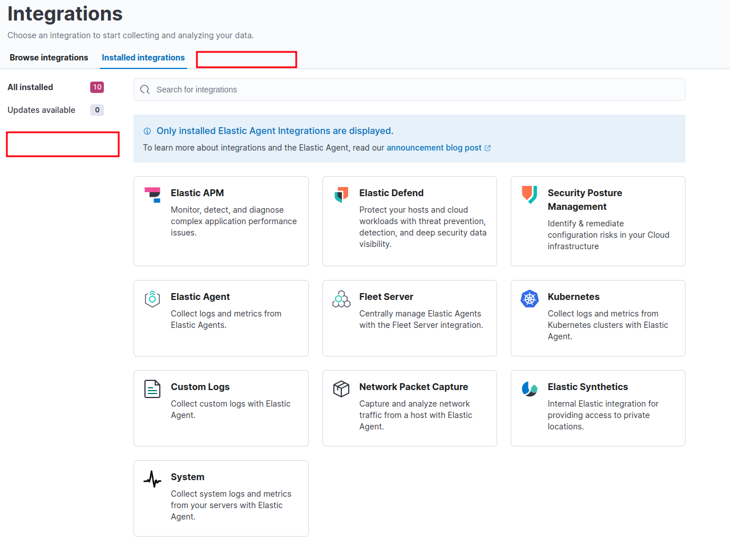Open the System integration card
This screenshot has height=560, width=730.
[x=221, y=498]
